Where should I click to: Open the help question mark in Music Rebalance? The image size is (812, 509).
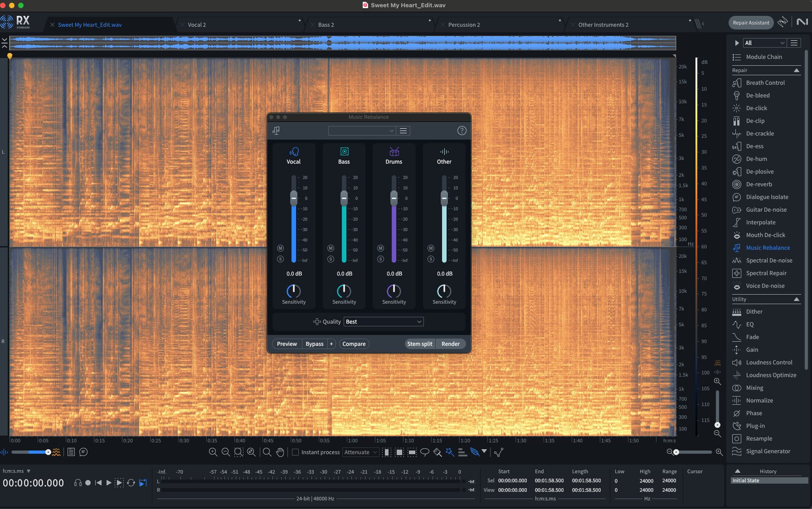(x=462, y=131)
